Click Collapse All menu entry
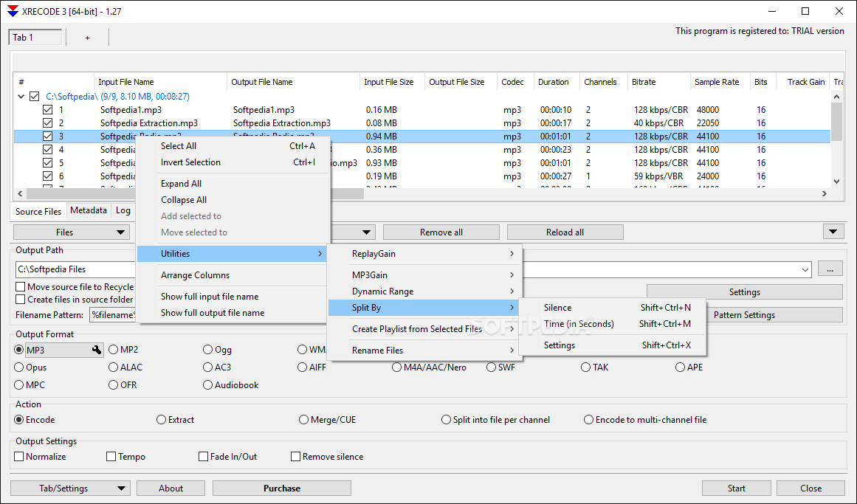This screenshot has height=504, width=857. coord(233,200)
